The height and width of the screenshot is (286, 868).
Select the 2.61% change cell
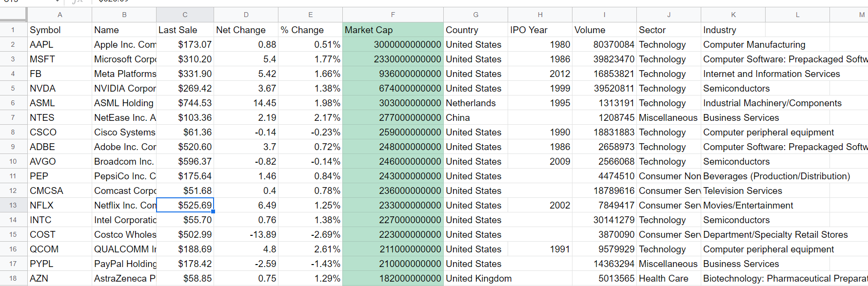311,249
